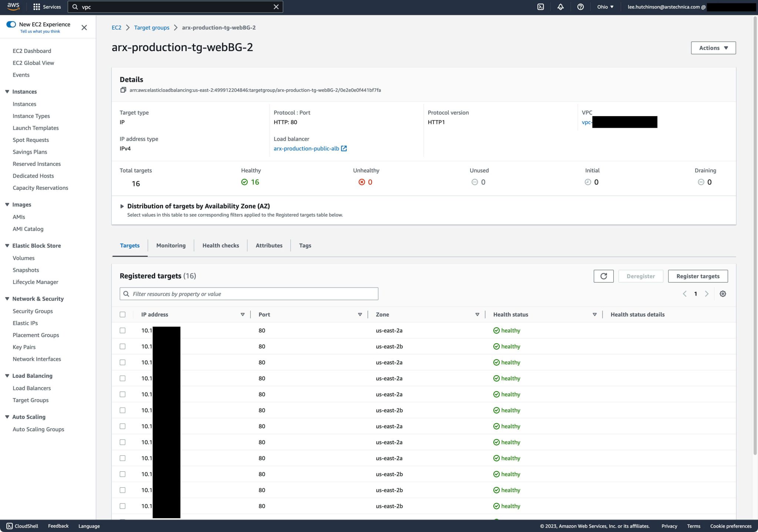The image size is (758, 532).
Task: Click the CloudShell footer button
Action: (22, 526)
